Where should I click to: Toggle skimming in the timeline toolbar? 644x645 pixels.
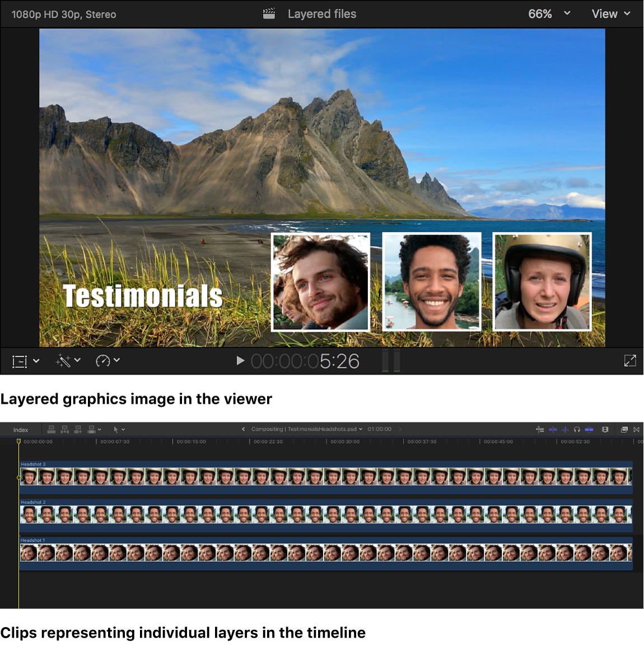coord(553,429)
